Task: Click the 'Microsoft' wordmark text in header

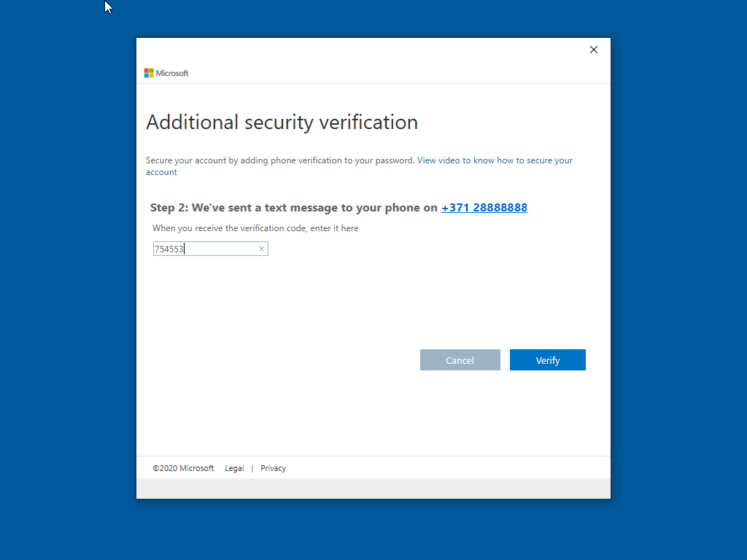Action: click(172, 73)
